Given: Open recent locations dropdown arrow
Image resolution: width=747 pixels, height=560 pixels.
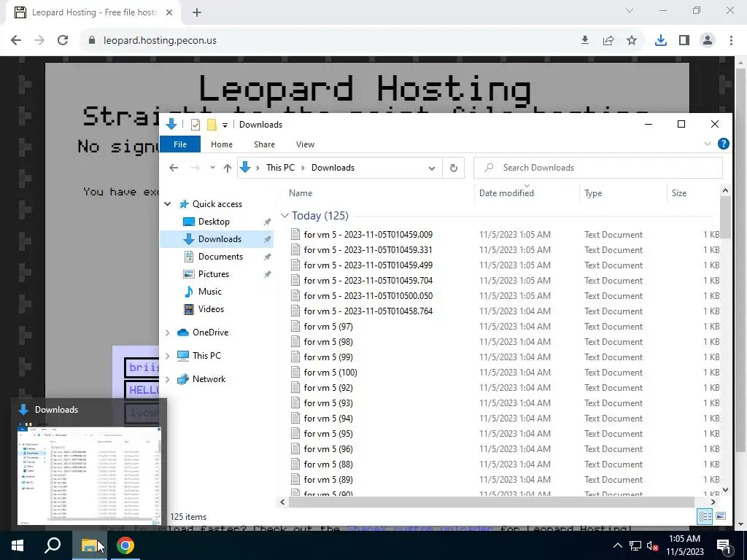Looking at the screenshot, I should [x=212, y=168].
